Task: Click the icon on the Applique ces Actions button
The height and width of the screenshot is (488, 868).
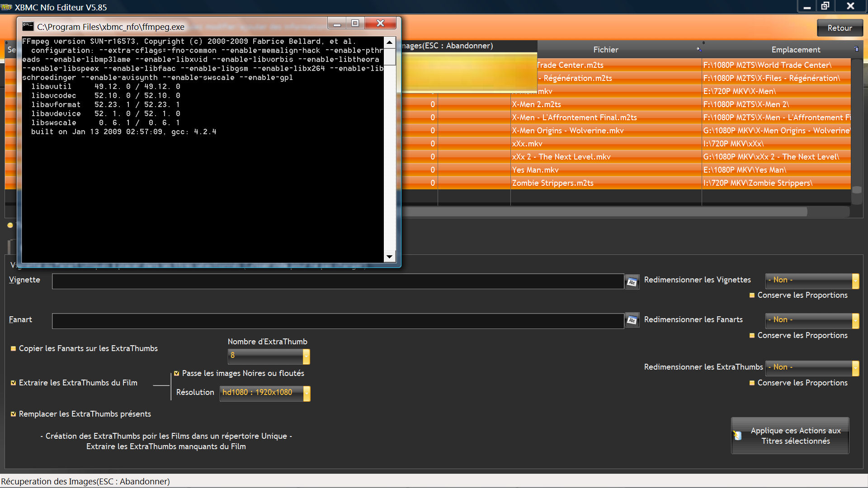Action: 738,436
